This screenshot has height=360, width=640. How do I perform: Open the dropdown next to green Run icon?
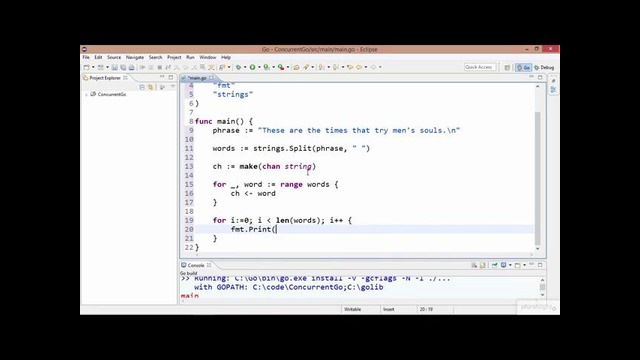click(259, 67)
